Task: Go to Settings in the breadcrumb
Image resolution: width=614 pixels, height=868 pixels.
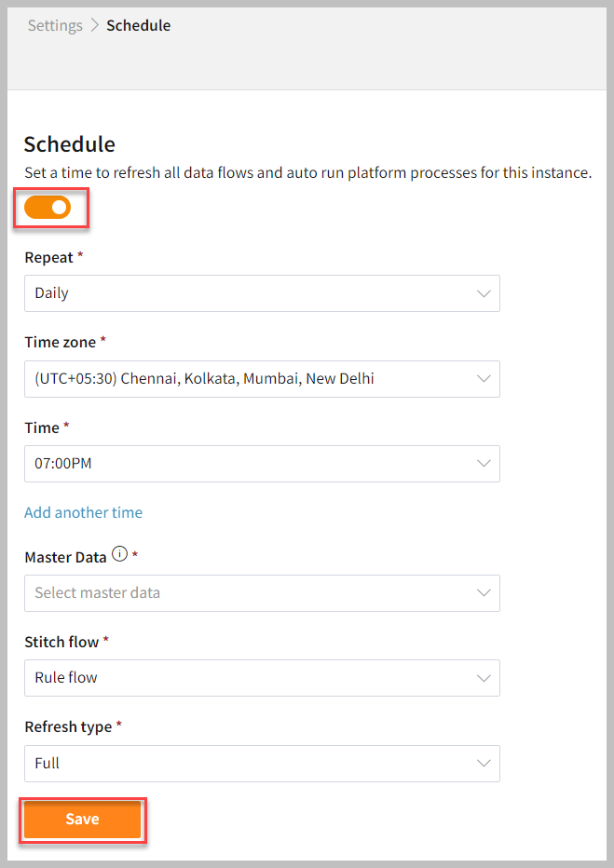Action: click(x=55, y=26)
